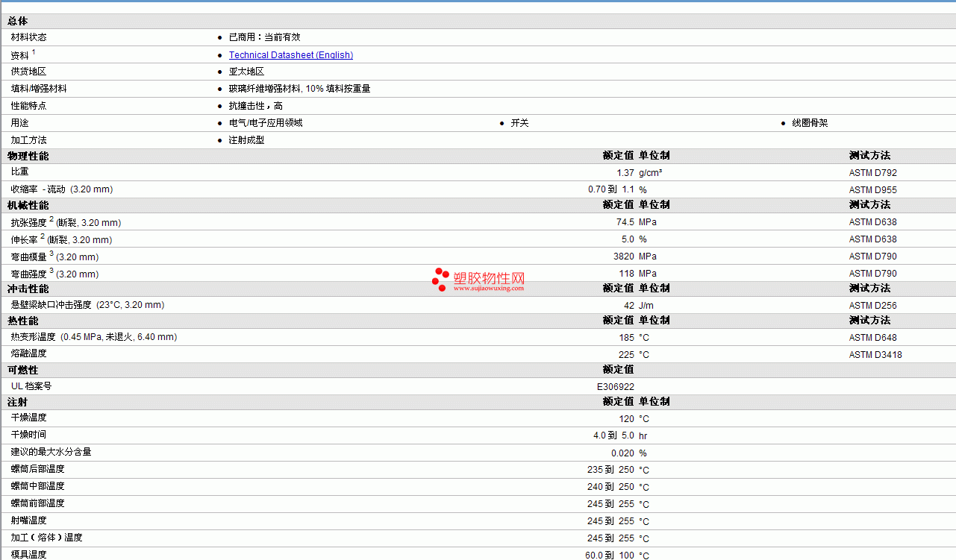Select the '性能特点' row label
The width and height of the screenshot is (956, 560).
click(x=29, y=106)
